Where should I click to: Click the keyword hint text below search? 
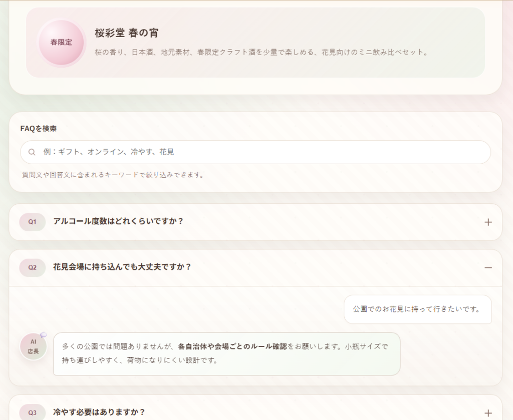pos(113,175)
